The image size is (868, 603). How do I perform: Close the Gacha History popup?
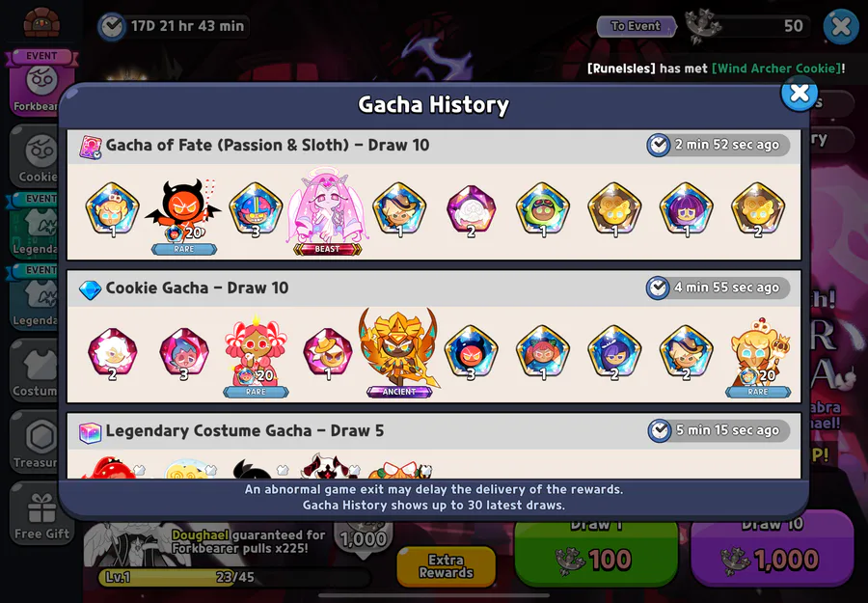pyautogui.click(x=799, y=94)
